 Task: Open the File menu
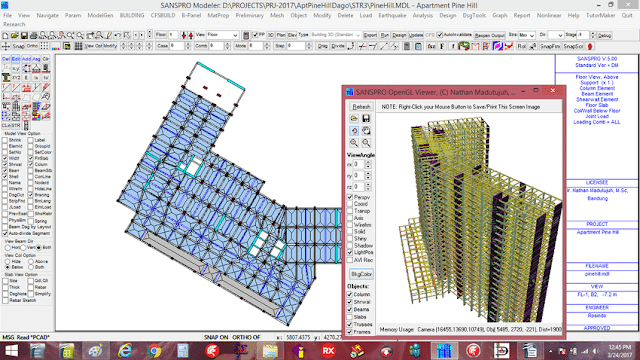point(7,15)
